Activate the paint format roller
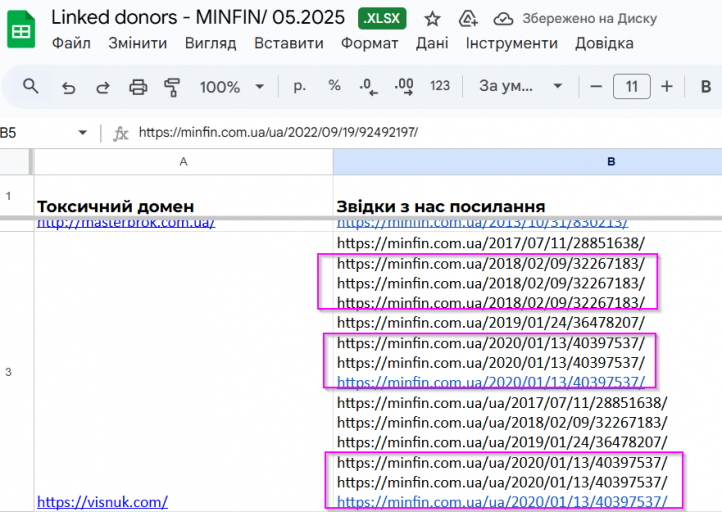Screen dimensions: 722x512 click(x=172, y=87)
